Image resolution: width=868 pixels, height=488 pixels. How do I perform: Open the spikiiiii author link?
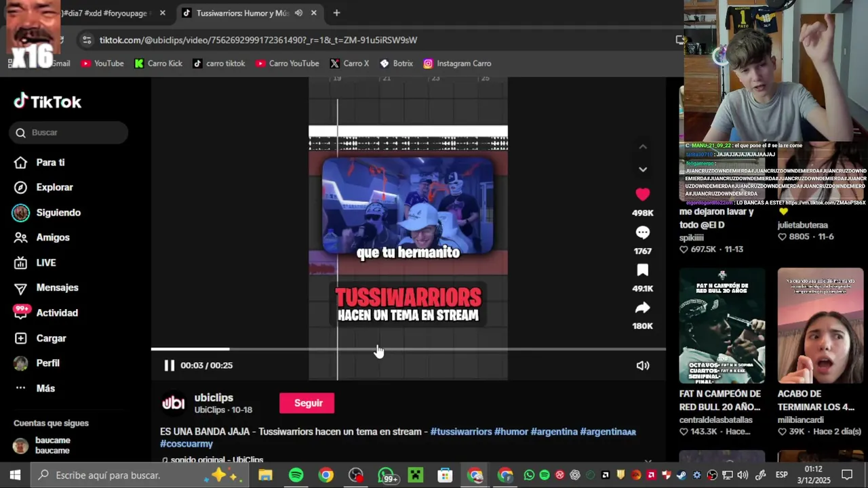click(x=692, y=238)
